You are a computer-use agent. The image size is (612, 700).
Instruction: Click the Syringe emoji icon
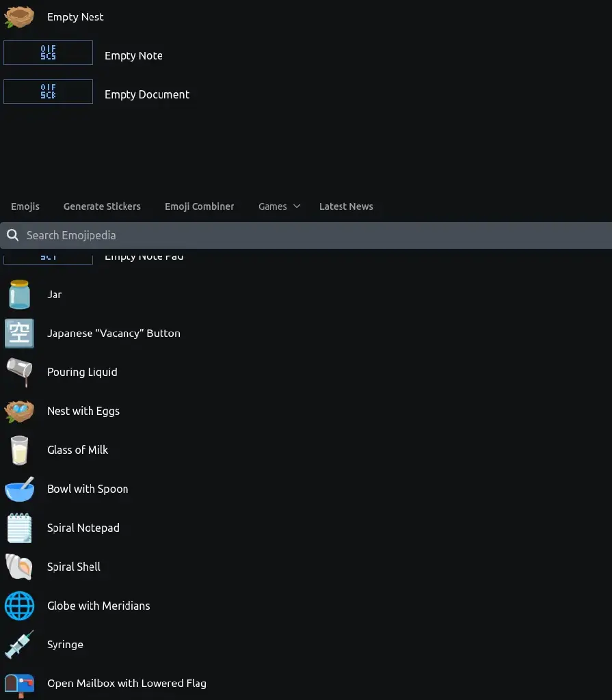(x=19, y=645)
